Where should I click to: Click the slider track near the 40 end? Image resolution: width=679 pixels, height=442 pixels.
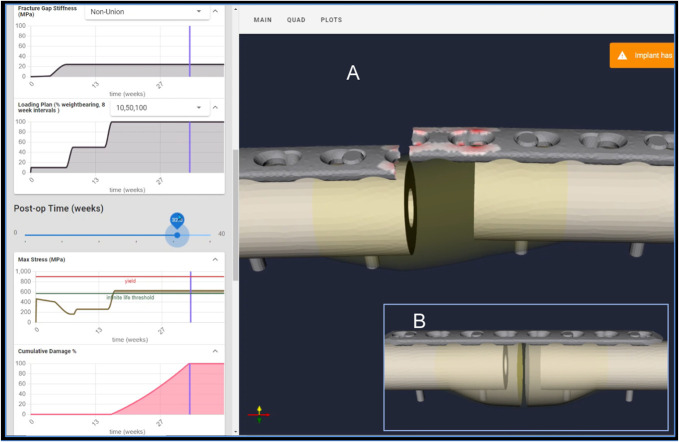pyautogui.click(x=205, y=235)
